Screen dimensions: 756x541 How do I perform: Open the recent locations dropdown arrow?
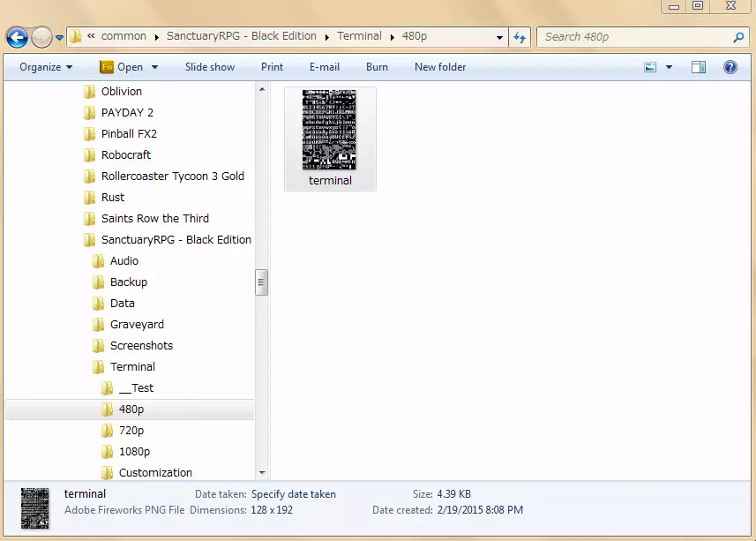point(59,38)
